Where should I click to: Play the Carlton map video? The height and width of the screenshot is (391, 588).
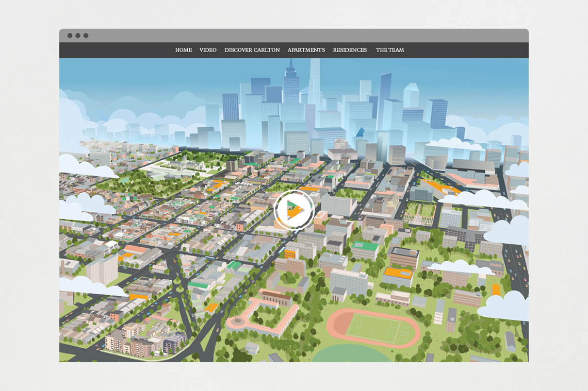point(294,210)
